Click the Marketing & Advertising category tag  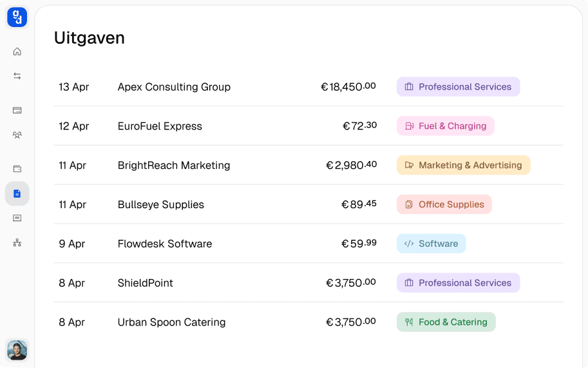click(463, 166)
